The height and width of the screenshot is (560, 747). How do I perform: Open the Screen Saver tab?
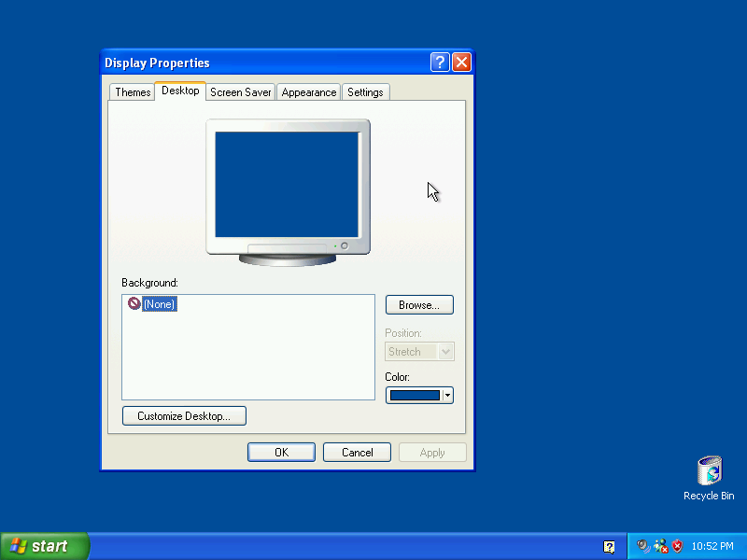click(241, 92)
